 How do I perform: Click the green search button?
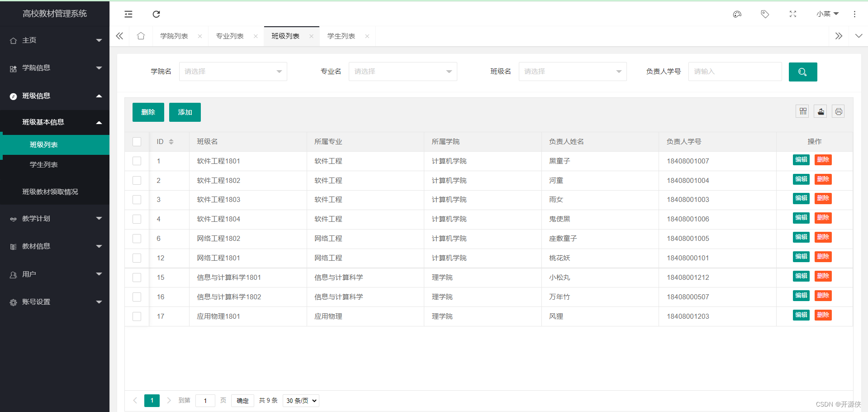tap(803, 72)
